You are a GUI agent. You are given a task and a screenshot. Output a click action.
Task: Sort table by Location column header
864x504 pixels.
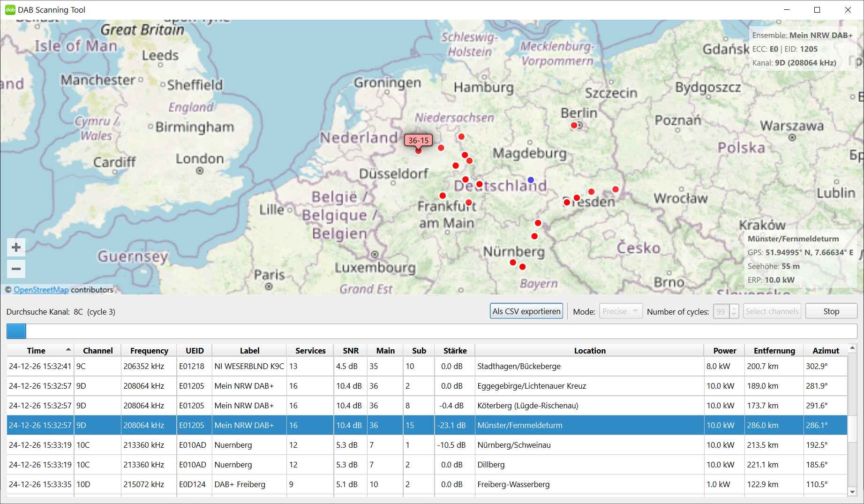[x=589, y=351]
